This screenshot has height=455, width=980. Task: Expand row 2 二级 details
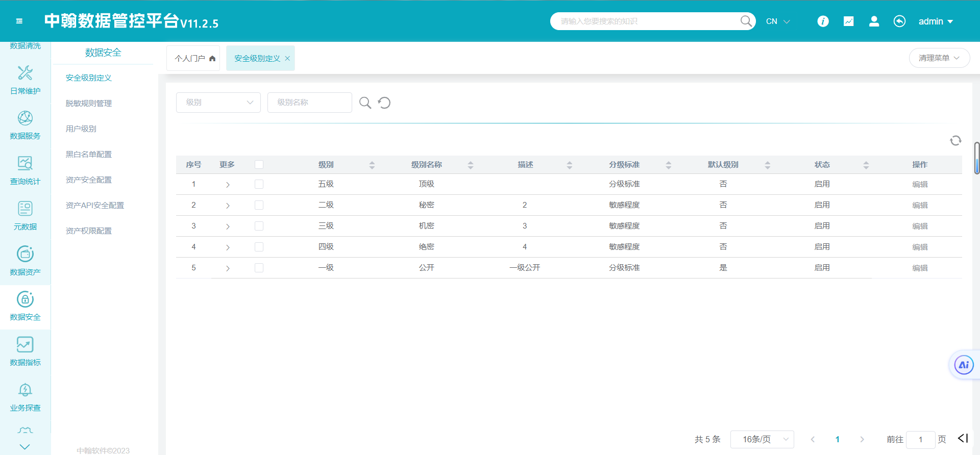point(228,206)
